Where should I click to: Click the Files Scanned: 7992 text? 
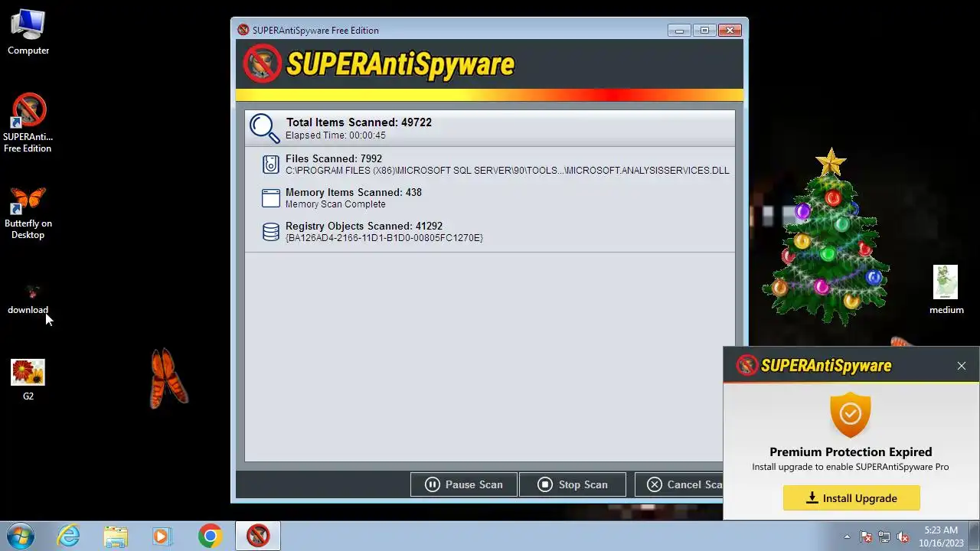pos(334,158)
